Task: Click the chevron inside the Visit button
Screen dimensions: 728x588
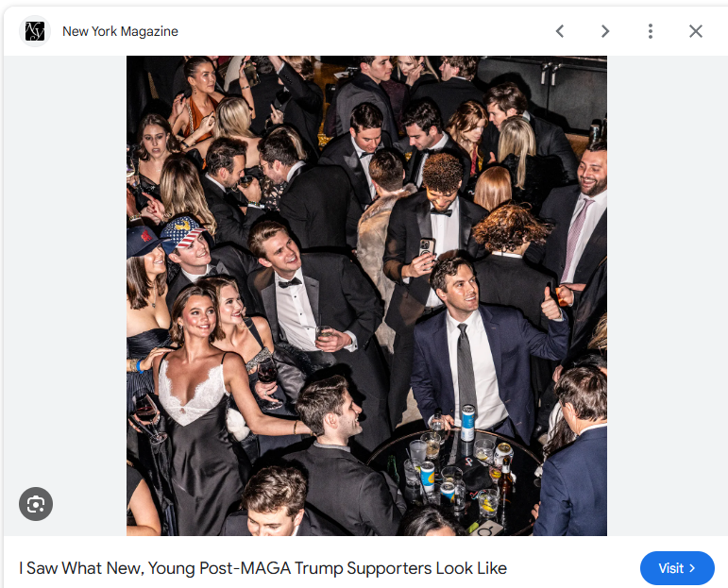Action: click(x=692, y=568)
